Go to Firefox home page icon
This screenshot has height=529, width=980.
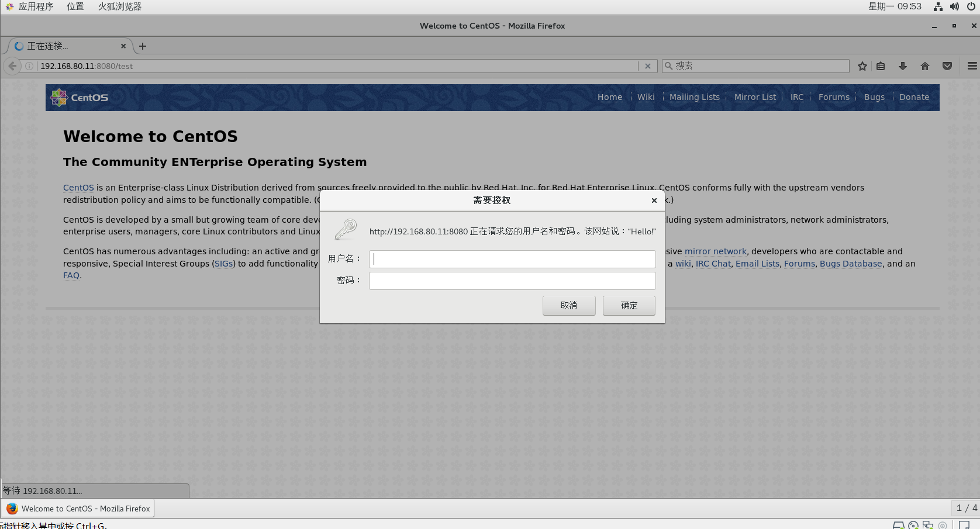[925, 66]
